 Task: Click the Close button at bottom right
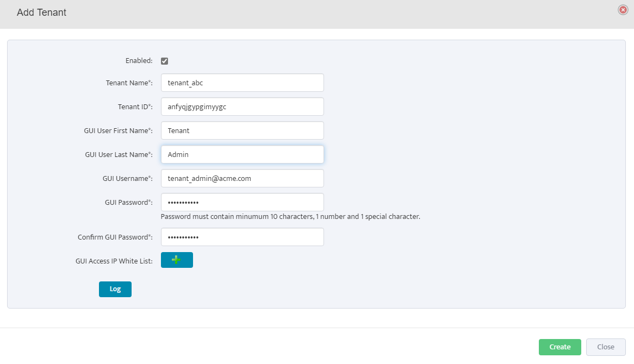click(x=606, y=347)
